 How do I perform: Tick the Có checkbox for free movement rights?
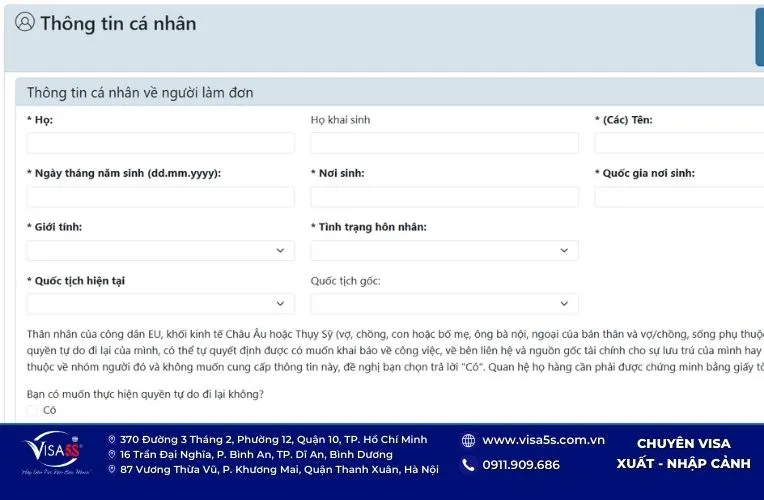coord(32,410)
